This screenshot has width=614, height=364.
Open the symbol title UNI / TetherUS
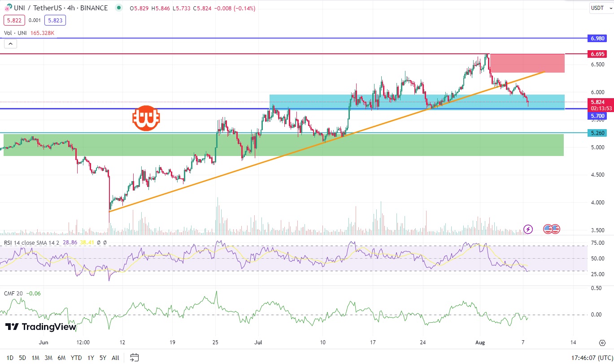click(60, 8)
